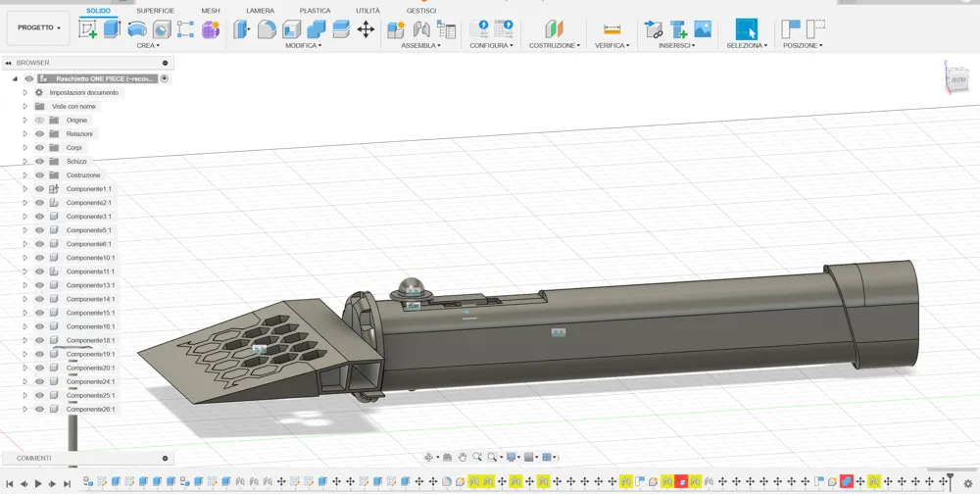Hide Componente10:1 with its eye icon
Image resolution: width=980 pixels, height=494 pixels.
point(39,258)
